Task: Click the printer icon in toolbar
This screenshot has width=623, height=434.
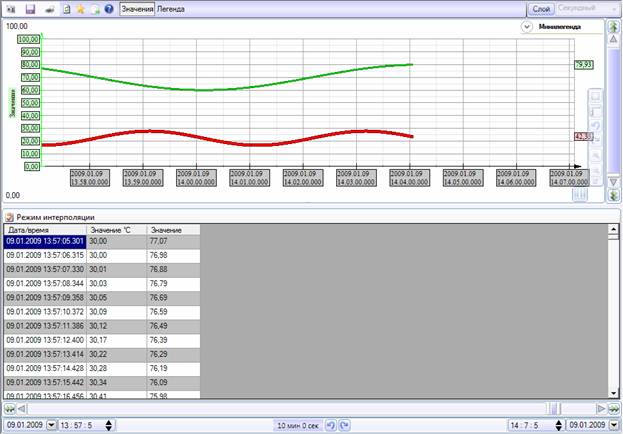Action: [50, 9]
